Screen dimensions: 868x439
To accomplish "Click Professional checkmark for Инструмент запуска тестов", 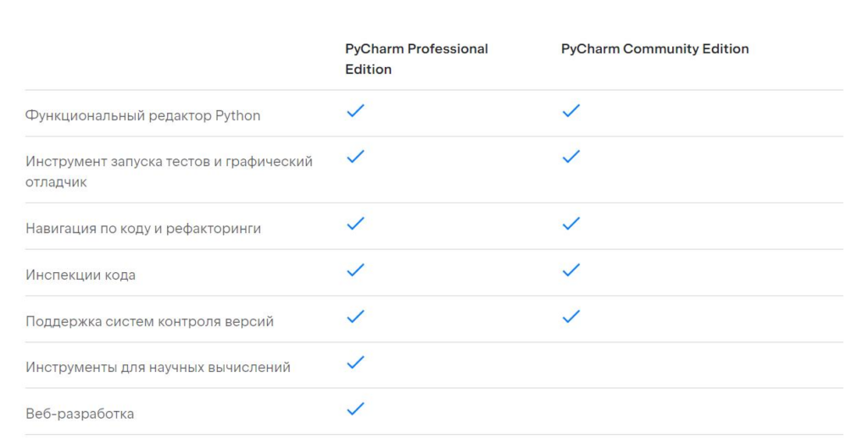I will pos(355,157).
